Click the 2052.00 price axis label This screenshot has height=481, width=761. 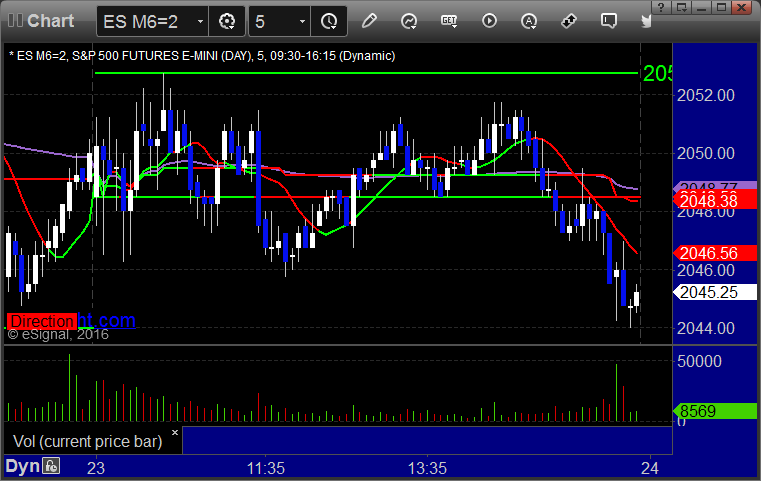click(706, 95)
